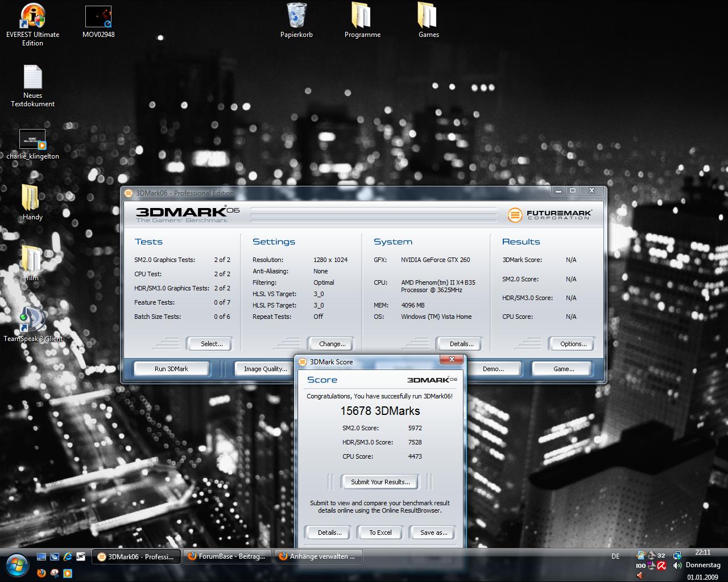The image size is (728, 582).
Task: Click the 3DMark06 window title bar icon
Action: click(129, 193)
